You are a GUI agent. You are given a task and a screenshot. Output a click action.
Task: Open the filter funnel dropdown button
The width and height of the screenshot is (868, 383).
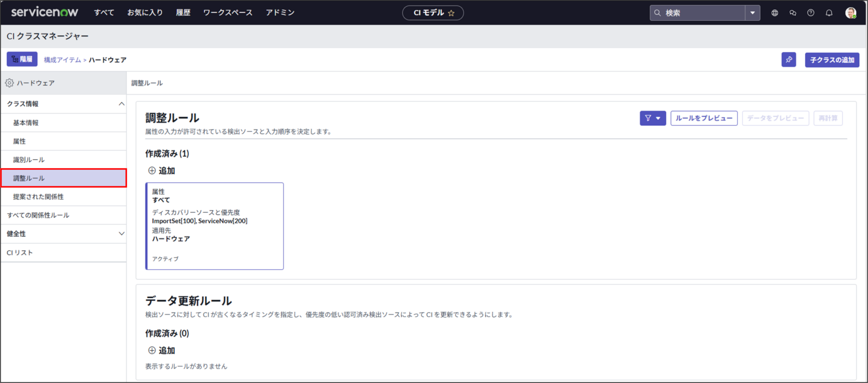(653, 118)
